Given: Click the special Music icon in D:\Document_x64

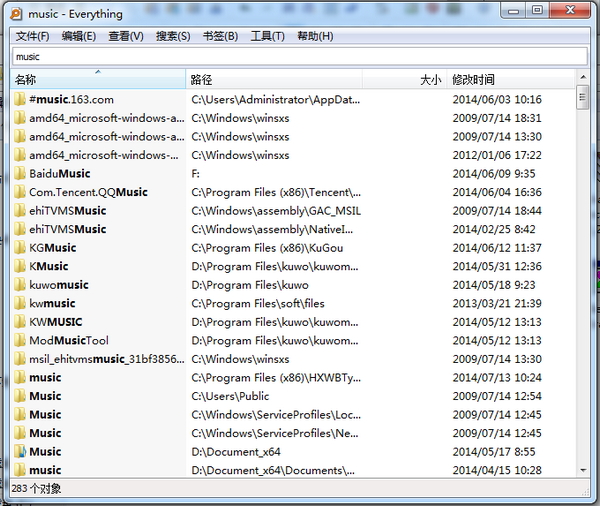Looking at the screenshot, I should tap(20, 452).
